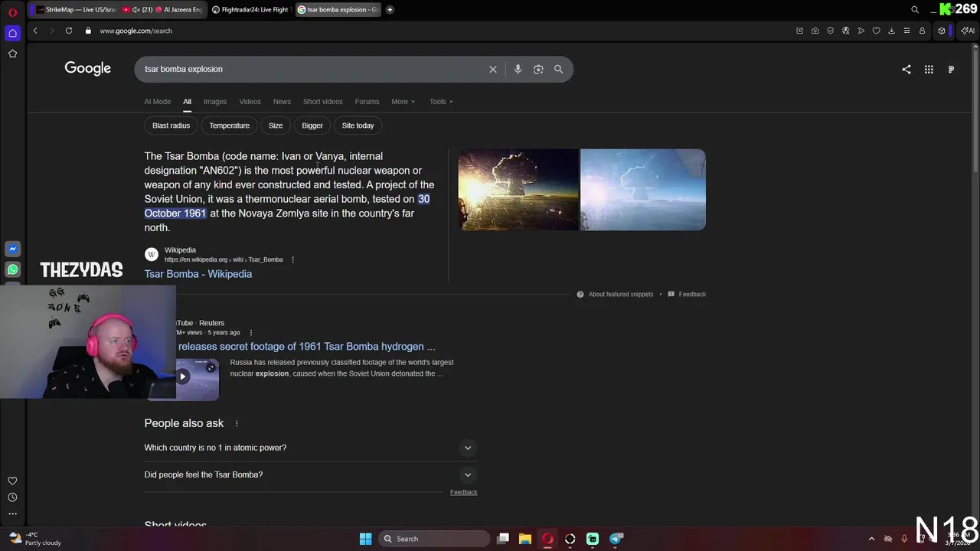Screen dimensions: 980x551
Task: Open first explosion image thumbnail
Action: click(518, 190)
